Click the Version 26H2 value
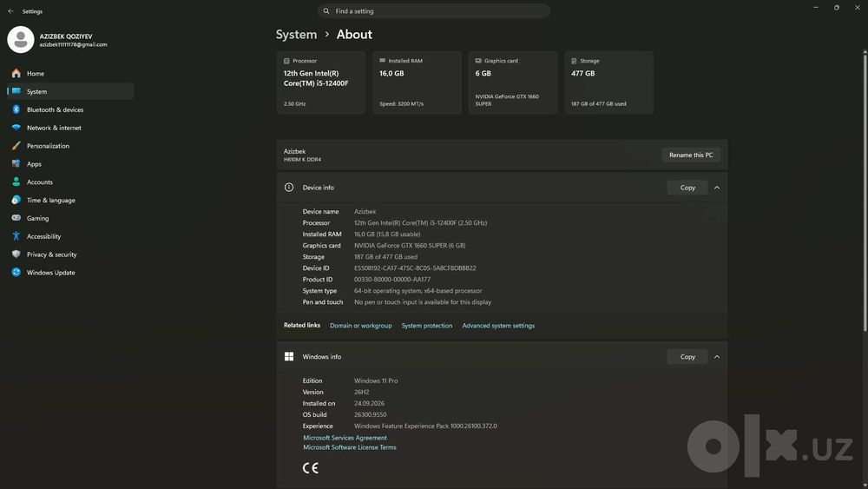Image resolution: width=868 pixels, height=489 pixels. coord(361,392)
